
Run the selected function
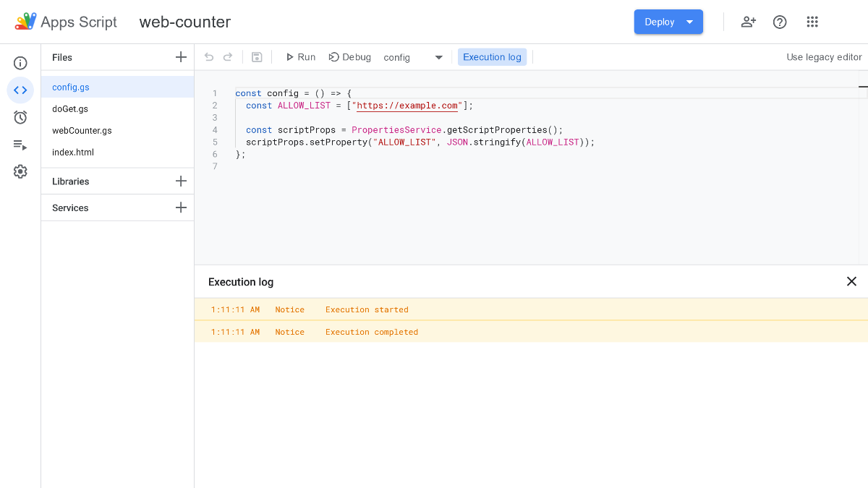tap(300, 57)
